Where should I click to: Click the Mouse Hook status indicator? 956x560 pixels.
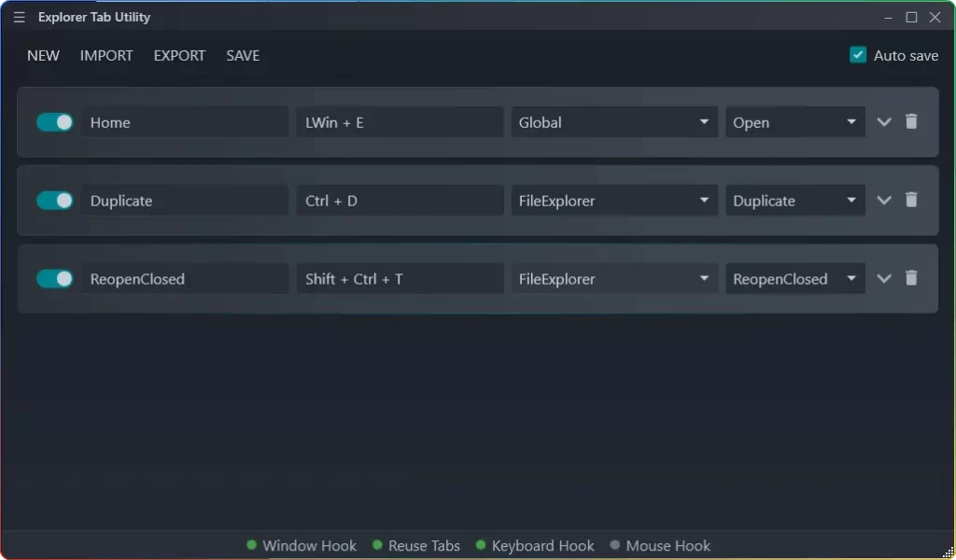660,545
